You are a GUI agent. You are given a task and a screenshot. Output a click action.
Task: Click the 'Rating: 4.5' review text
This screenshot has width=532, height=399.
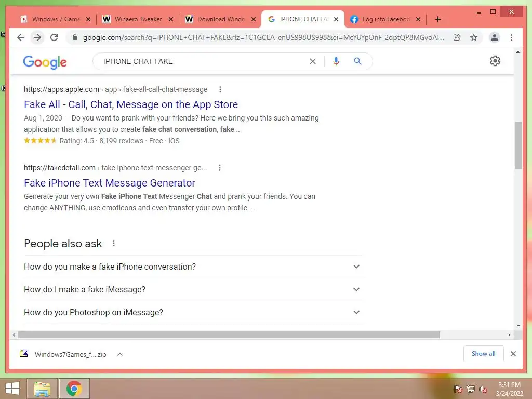pos(77,141)
